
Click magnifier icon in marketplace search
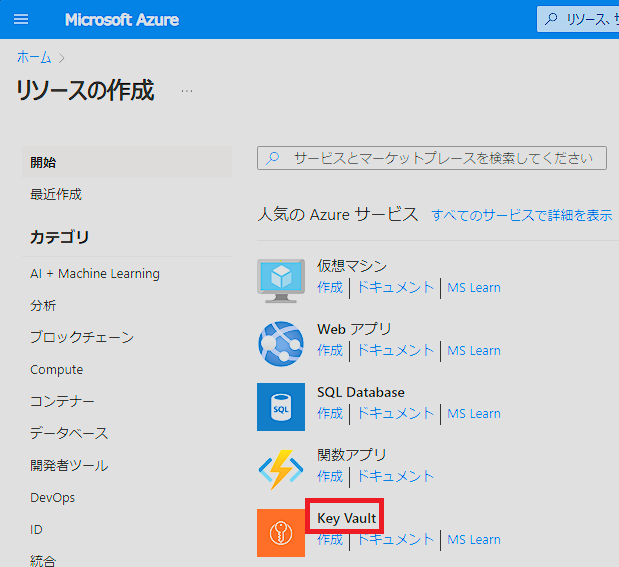[272, 158]
